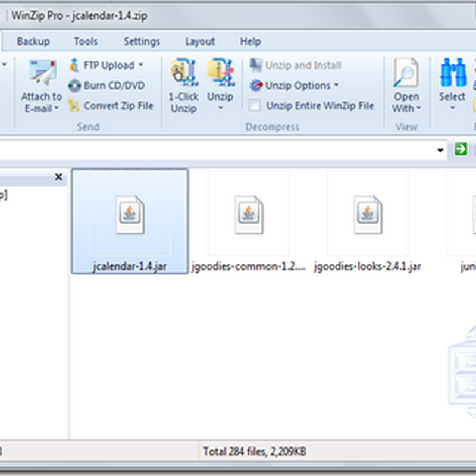Image resolution: width=476 pixels, height=476 pixels.
Task: Enable Unzip Entire WinZip File checkbox
Action: tap(255, 106)
